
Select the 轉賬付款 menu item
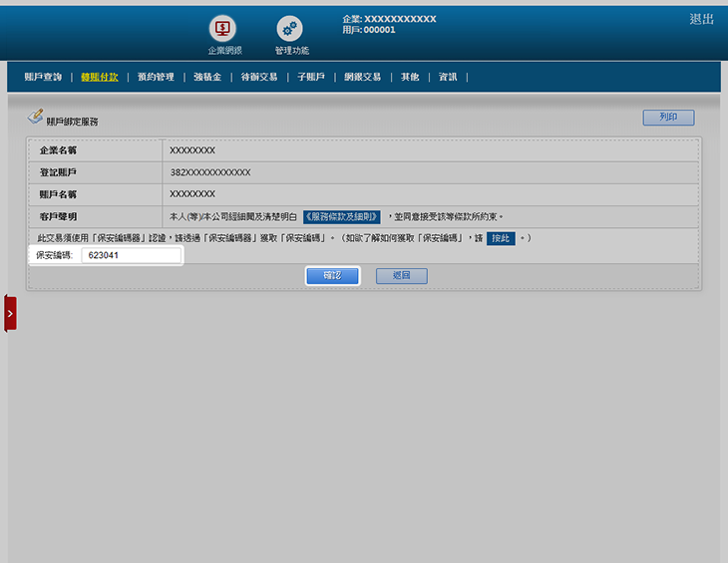click(100, 77)
